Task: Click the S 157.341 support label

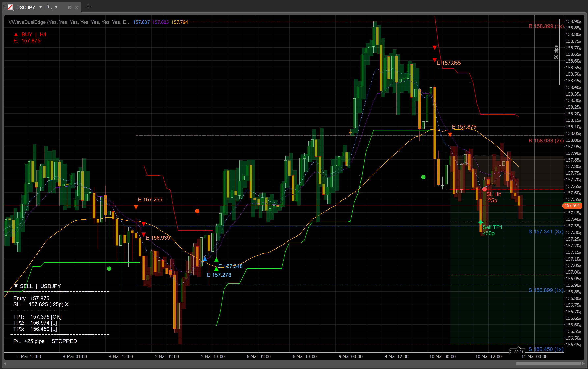Action: (x=546, y=232)
